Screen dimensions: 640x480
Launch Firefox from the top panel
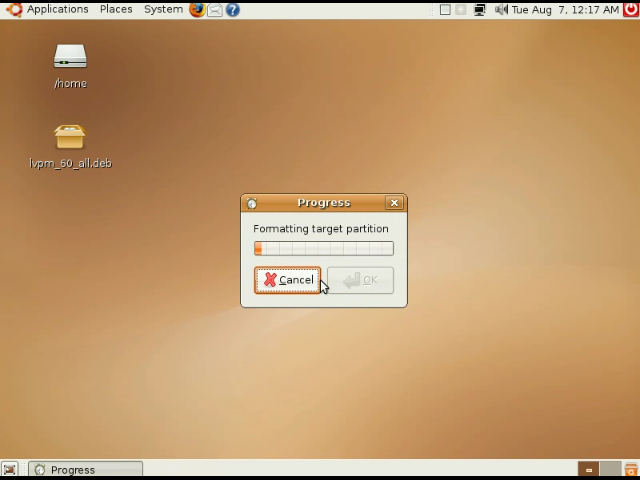197,10
